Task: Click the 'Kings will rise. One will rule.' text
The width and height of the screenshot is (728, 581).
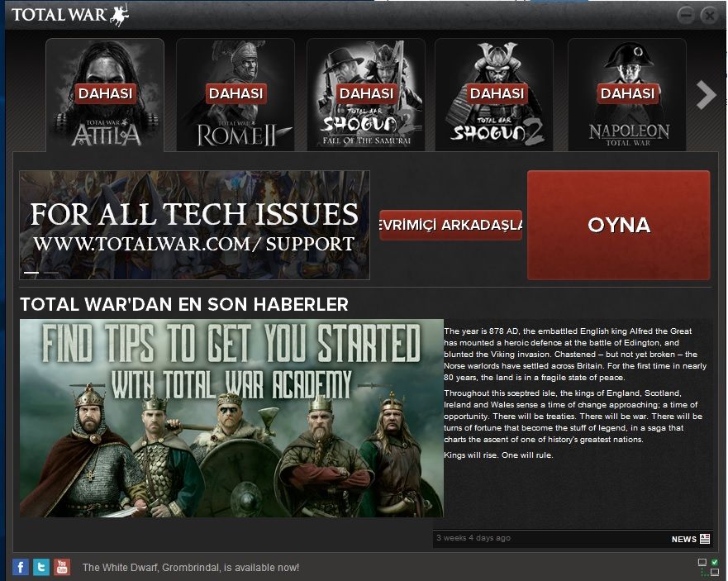Action: (498, 455)
